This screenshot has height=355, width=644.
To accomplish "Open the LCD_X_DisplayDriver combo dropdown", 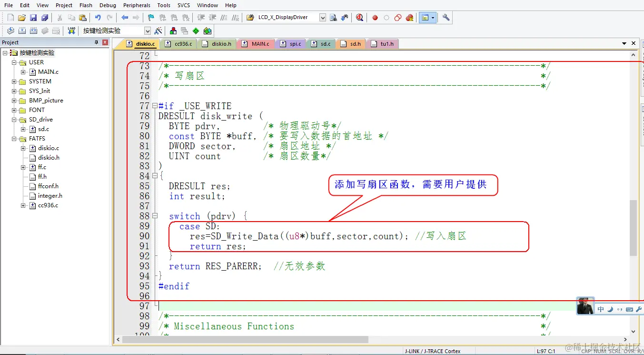I will tap(323, 18).
